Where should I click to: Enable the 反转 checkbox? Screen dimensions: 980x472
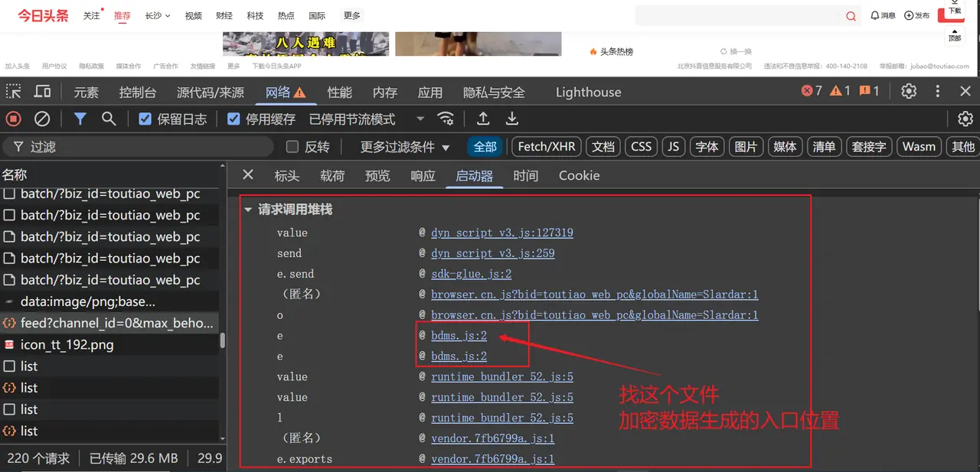coord(292,147)
